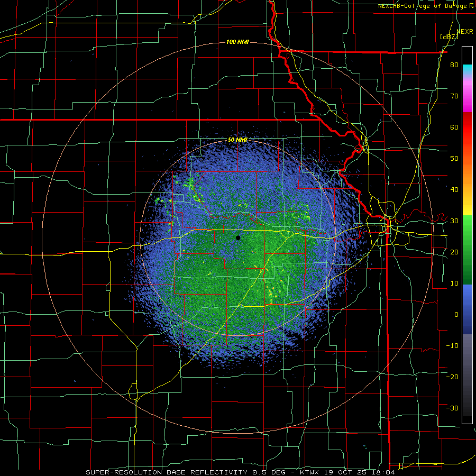This screenshot has height=476, width=476.
Task: Click the 50 value on the dBZ scale
Action: (454, 159)
